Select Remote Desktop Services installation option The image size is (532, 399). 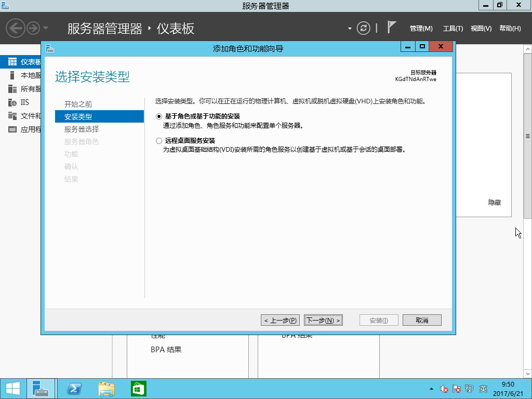click(x=159, y=141)
